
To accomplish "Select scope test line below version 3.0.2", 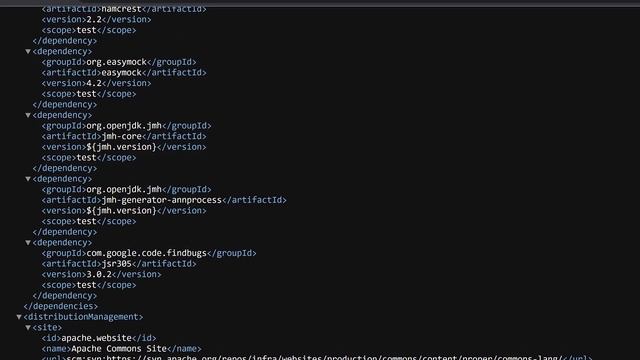I will tap(89, 285).
